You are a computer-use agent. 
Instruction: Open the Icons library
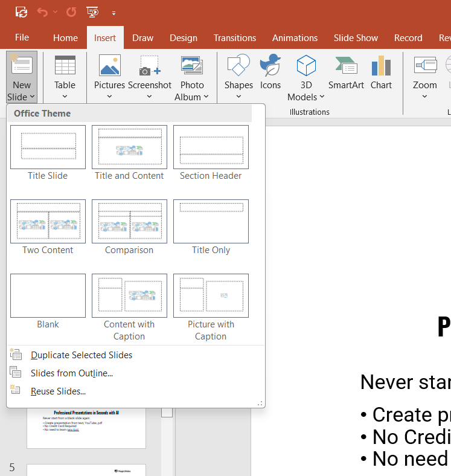(x=270, y=66)
